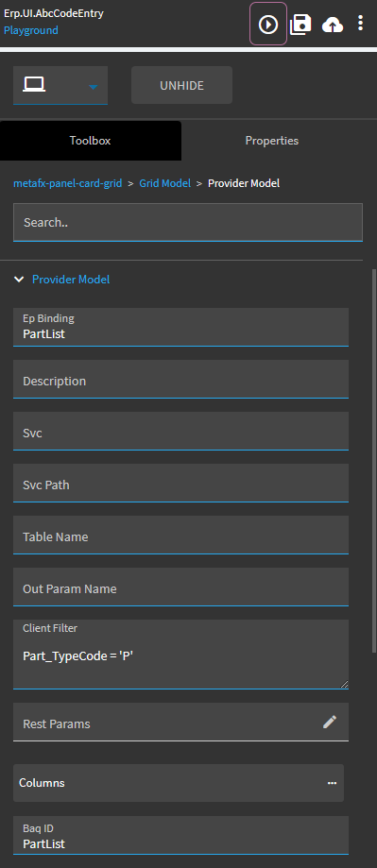Open the three-dot overflow menu

pyautogui.click(x=360, y=24)
